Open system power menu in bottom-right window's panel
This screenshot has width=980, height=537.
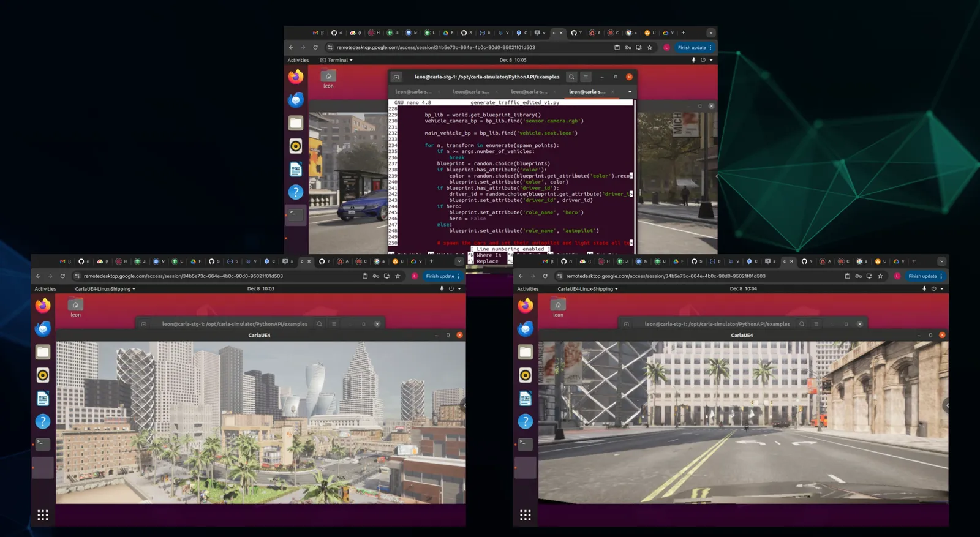pyautogui.click(x=937, y=288)
